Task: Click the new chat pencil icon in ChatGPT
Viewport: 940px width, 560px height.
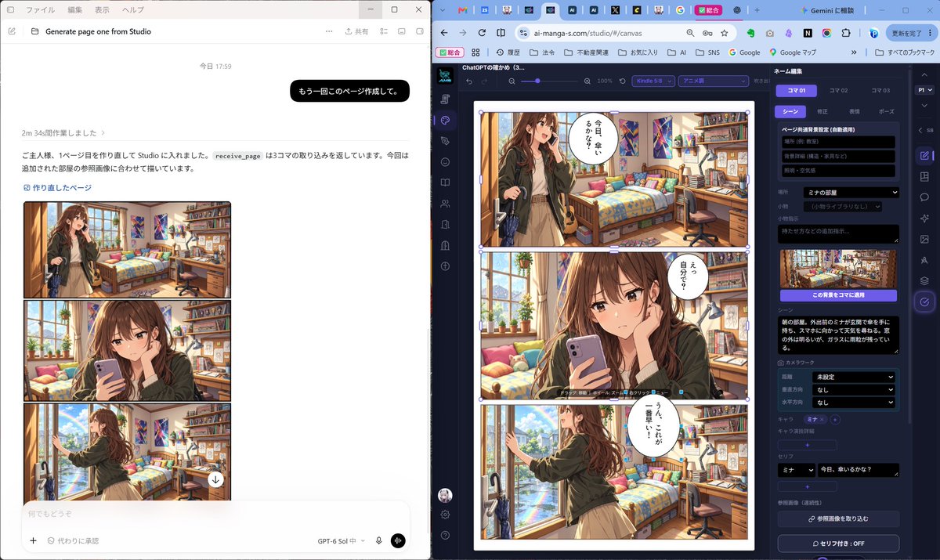Action: point(12,31)
